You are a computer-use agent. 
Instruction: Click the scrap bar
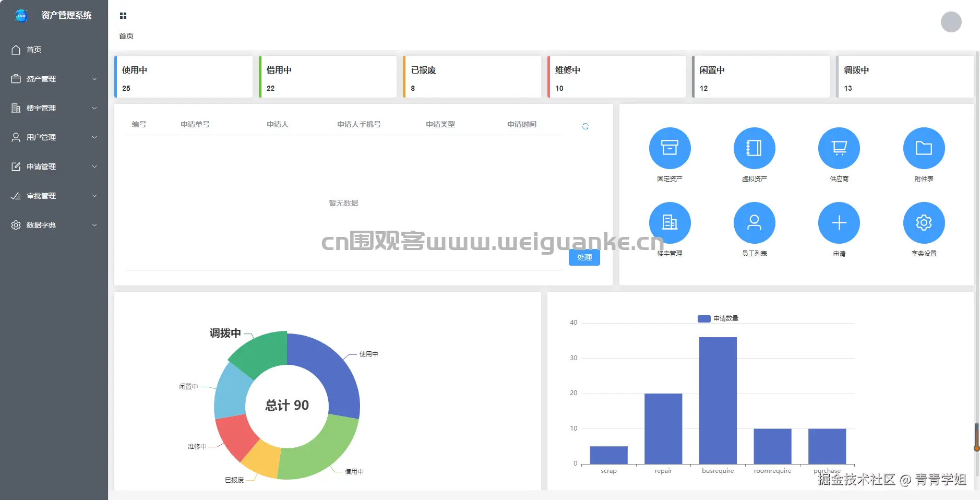(x=608, y=455)
